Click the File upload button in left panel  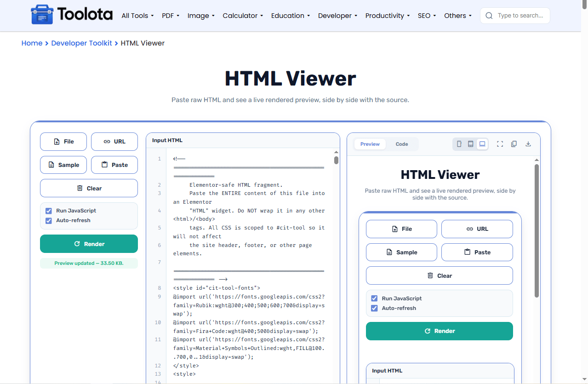[x=63, y=142]
